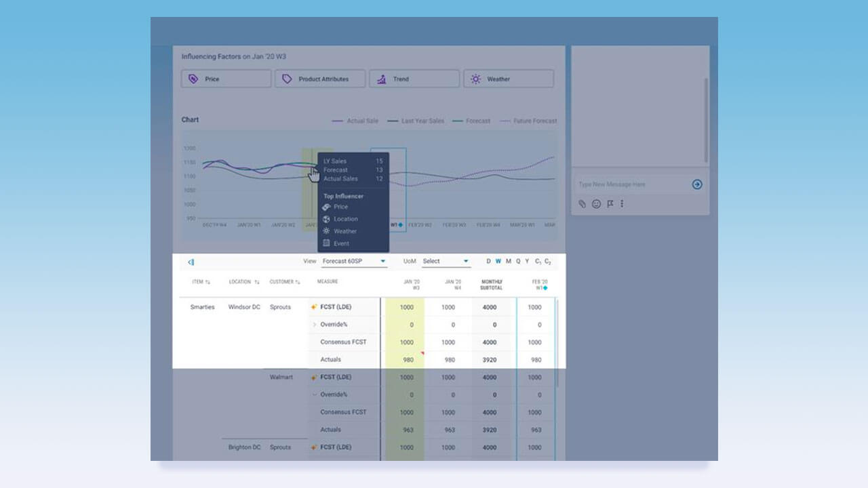Sort the table by the ITEM column
Viewport: 868px width, 488px height.
click(x=201, y=282)
